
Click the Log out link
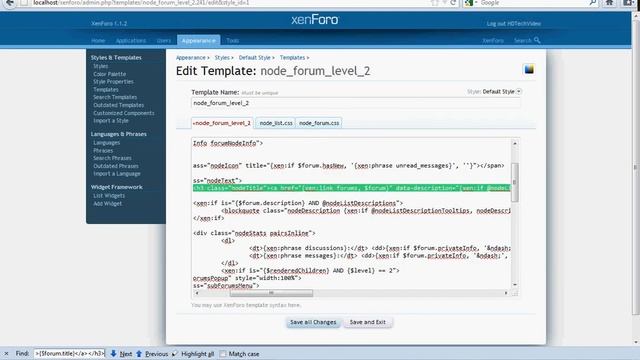pos(513,24)
